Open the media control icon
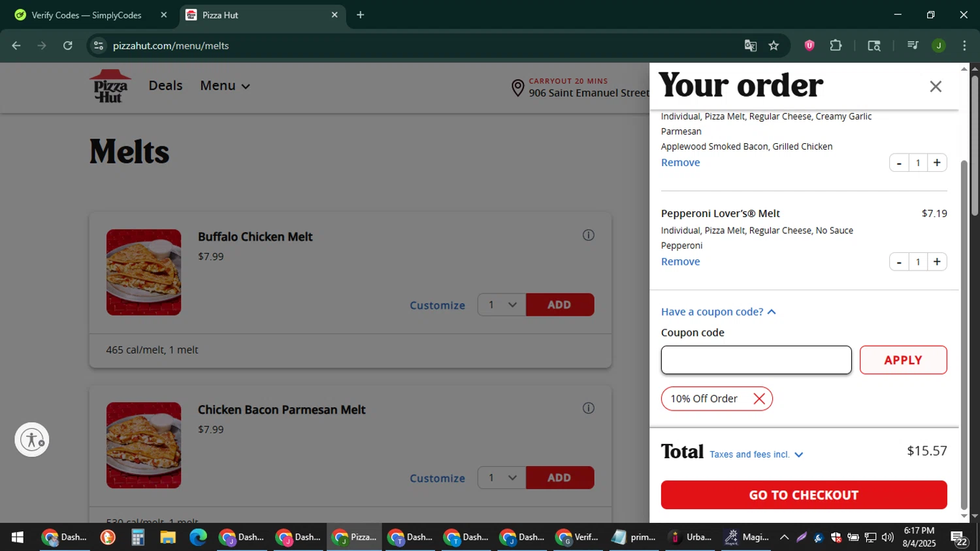 (913, 46)
